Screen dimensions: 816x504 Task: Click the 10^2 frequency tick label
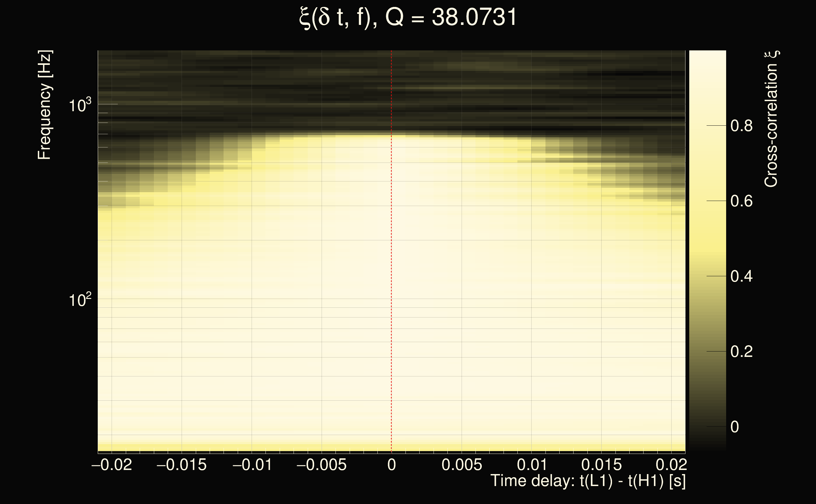pos(80,300)
